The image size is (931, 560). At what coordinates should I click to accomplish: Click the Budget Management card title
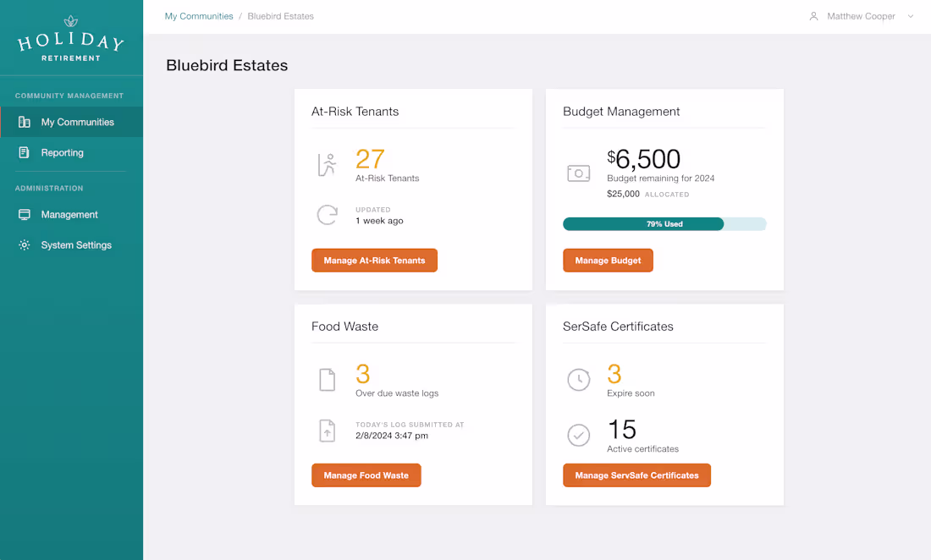click(x=621, y=112)
